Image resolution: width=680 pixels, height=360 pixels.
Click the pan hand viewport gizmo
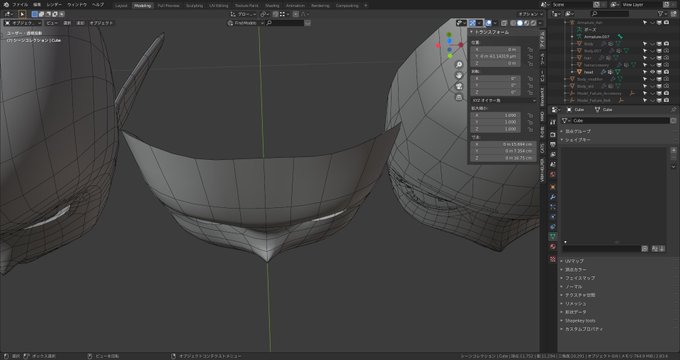(459, 75)
